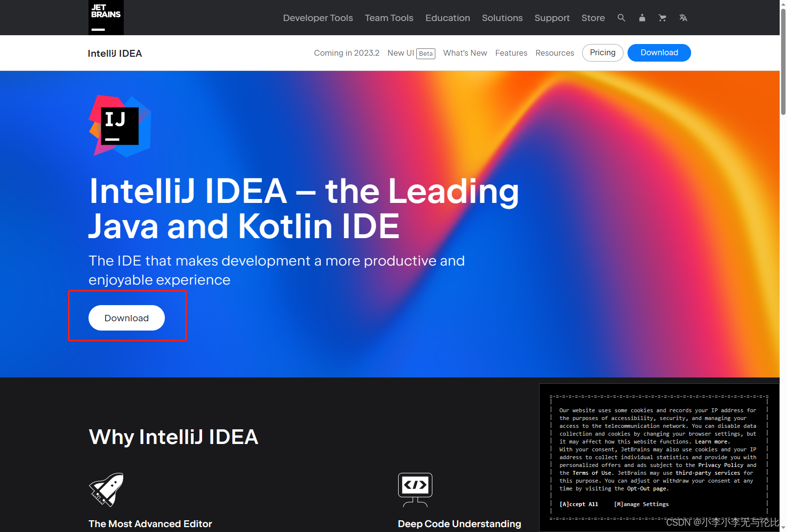
Task: Open the Opt-Out page link
Action: click(647, 488)
